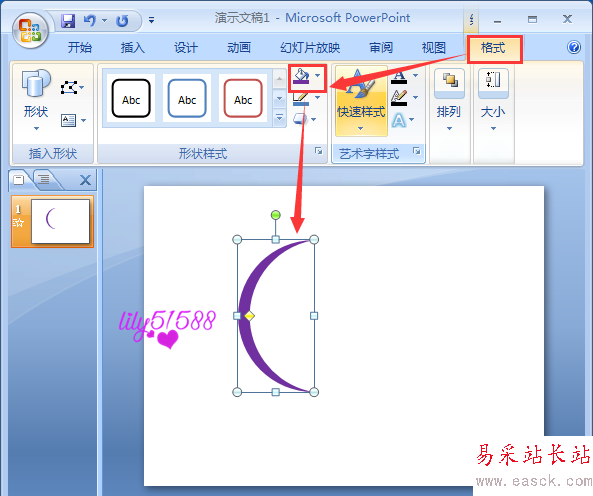Image resolution: width=593 pixels, height=496 pixels.
Task: Switch to the 开始 tab
Action: point(80,48)
